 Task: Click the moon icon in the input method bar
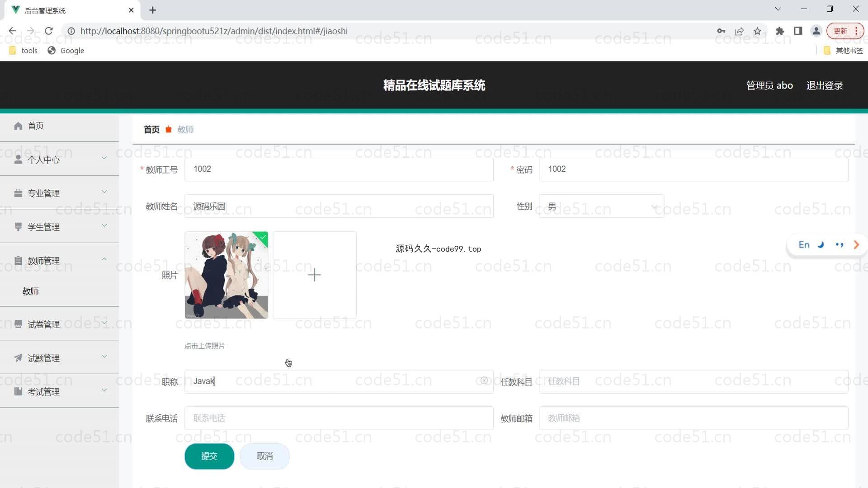click(x=821, y=244)
